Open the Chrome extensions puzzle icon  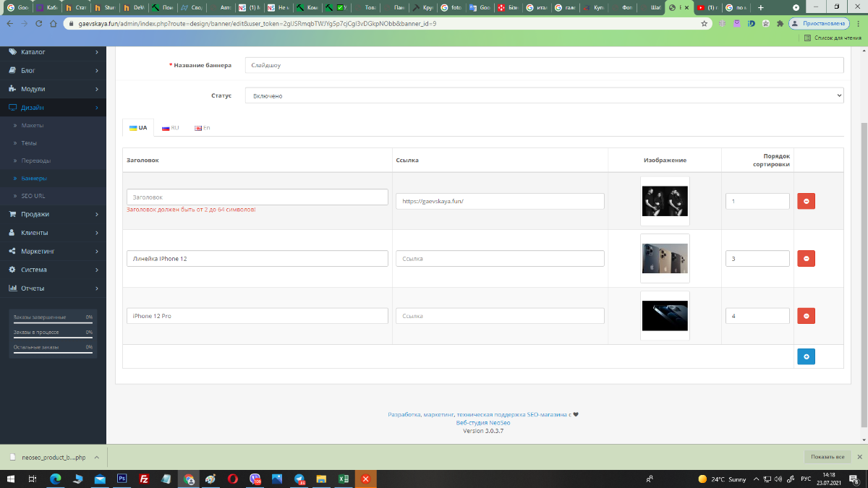(x=779, y=23)
